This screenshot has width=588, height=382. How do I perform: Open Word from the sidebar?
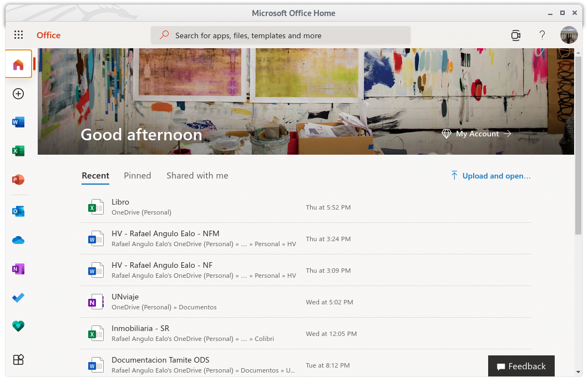(x=18, y=122)
